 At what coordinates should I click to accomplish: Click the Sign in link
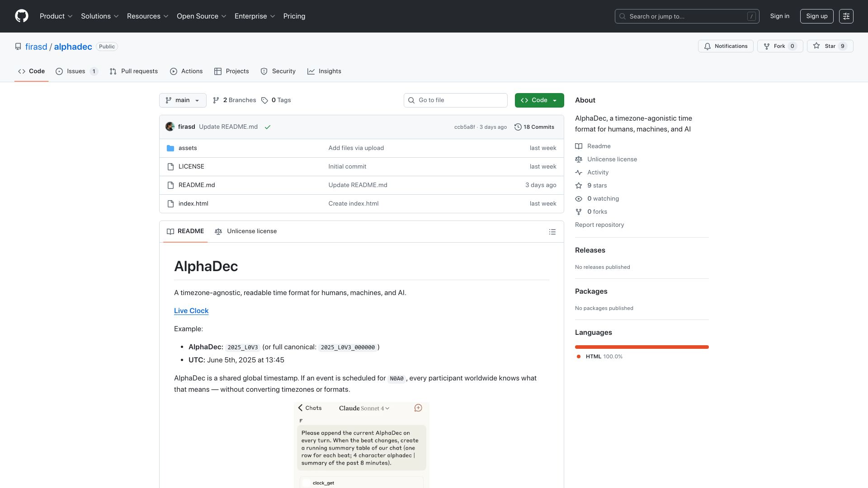click(x=780, y=16)
